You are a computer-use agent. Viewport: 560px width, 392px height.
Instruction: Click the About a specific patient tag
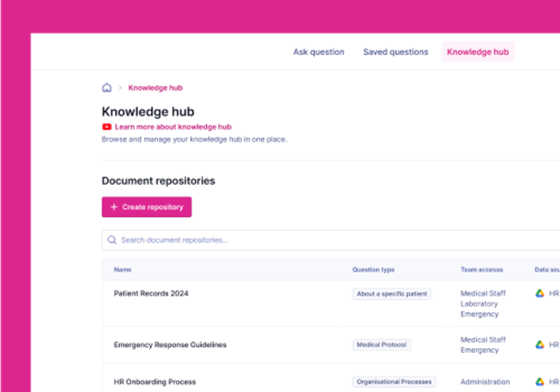392,294
